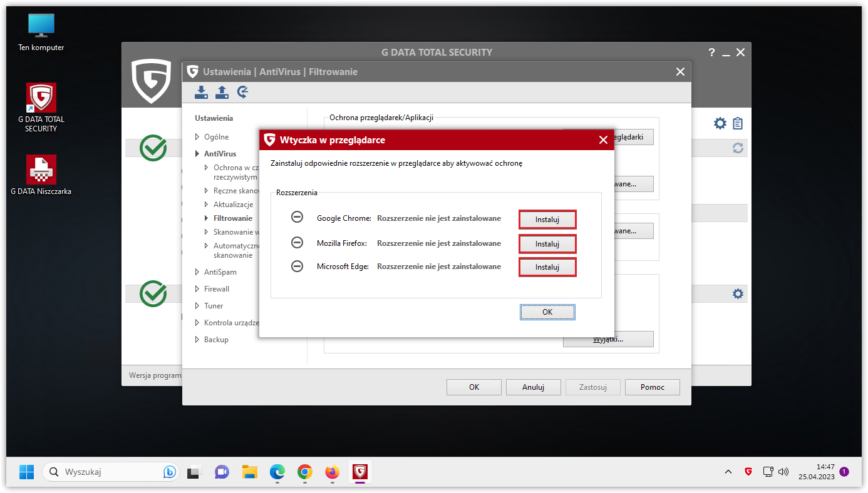Select G DATA Niszczarka desktop icon

(x=41, y=175)
